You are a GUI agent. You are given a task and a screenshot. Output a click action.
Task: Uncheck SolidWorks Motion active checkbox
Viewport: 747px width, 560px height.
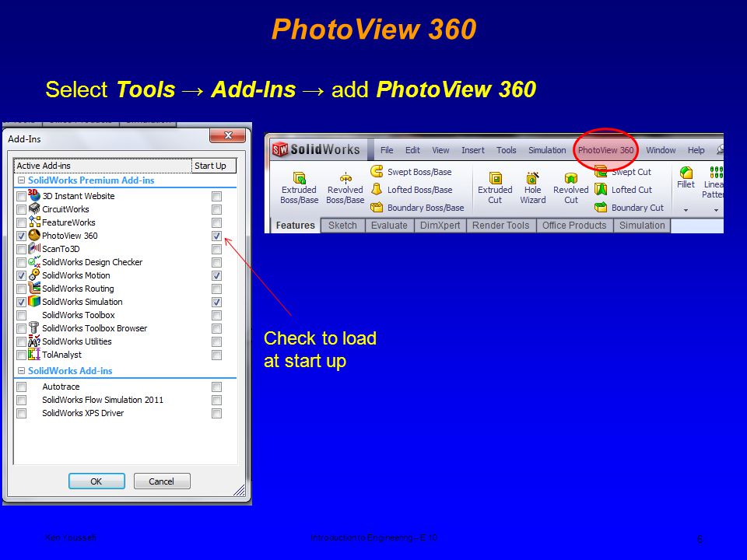pos(22,275)
